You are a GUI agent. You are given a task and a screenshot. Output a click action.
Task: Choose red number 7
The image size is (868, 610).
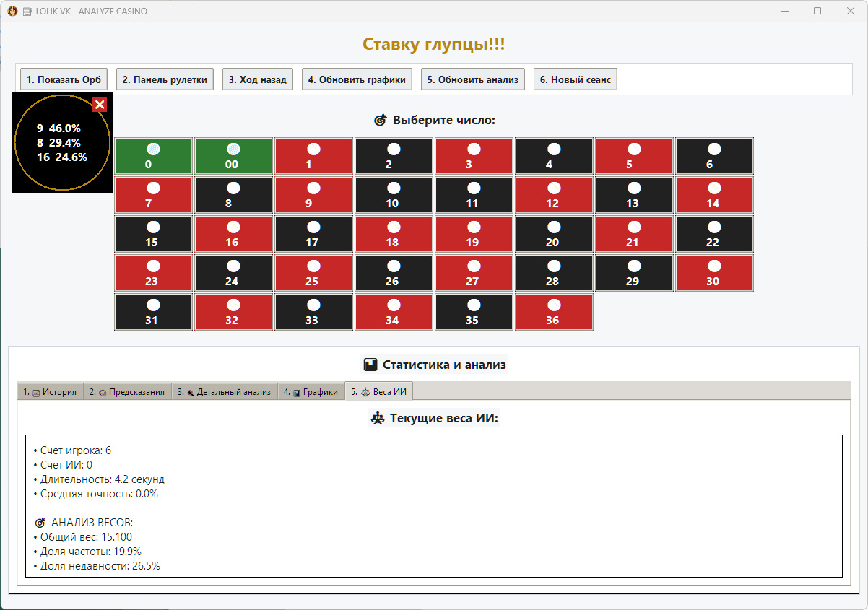(153, 195)
